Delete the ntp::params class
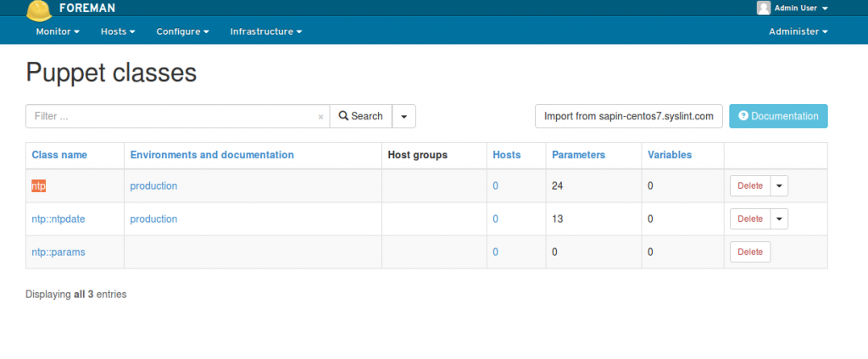Screen dimensions: 868x359 [750, 252]
